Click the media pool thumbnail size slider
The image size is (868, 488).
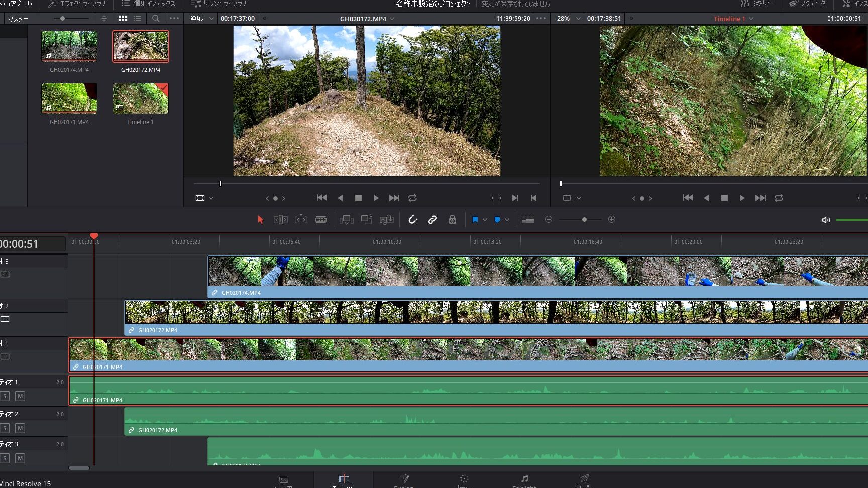coord(63,18)
